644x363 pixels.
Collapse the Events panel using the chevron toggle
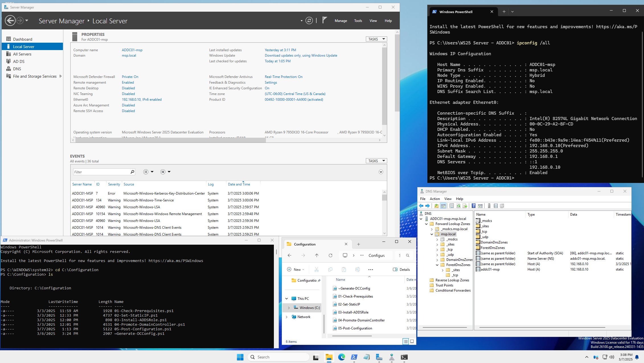point(381,172)
